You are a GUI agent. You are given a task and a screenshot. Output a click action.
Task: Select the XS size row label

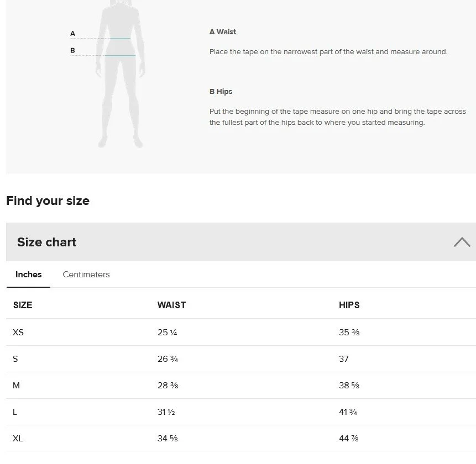pos(18,333)
